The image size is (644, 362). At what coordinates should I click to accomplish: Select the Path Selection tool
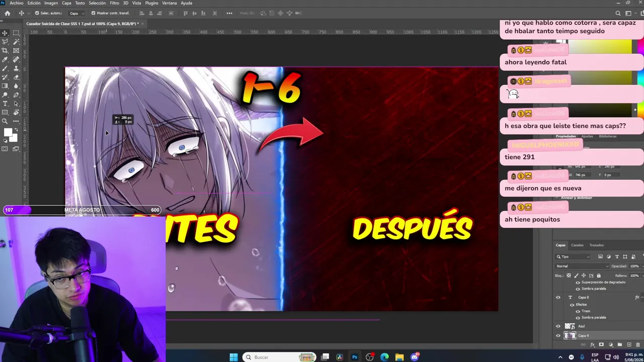(x=16, y=104)
